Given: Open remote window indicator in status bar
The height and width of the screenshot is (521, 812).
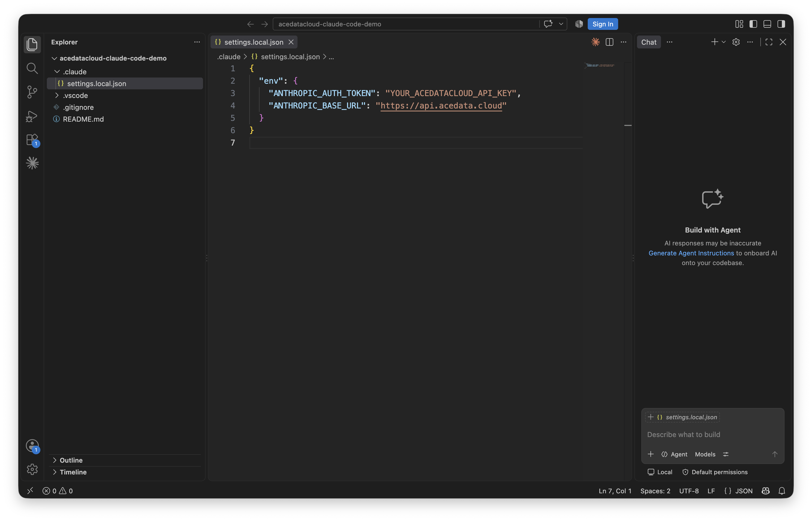Looking at the screenshot, I should (30, 491).
